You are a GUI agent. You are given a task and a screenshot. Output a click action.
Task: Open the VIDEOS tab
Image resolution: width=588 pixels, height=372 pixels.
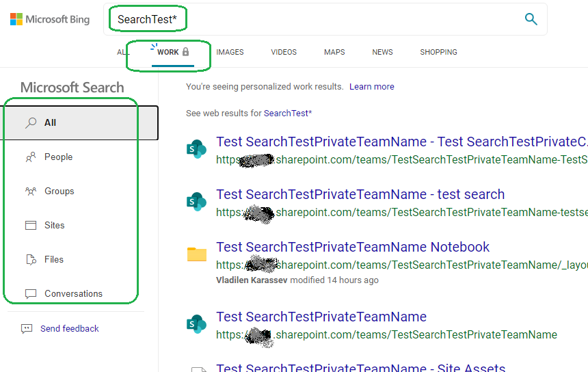click(284, 52)
